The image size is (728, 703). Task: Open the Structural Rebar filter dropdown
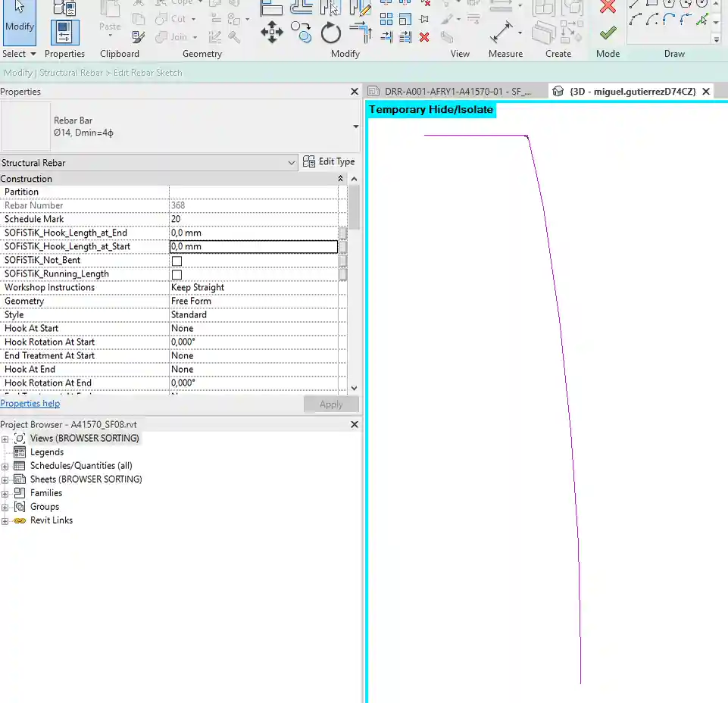pyautogui.click(x=292, y=163)
